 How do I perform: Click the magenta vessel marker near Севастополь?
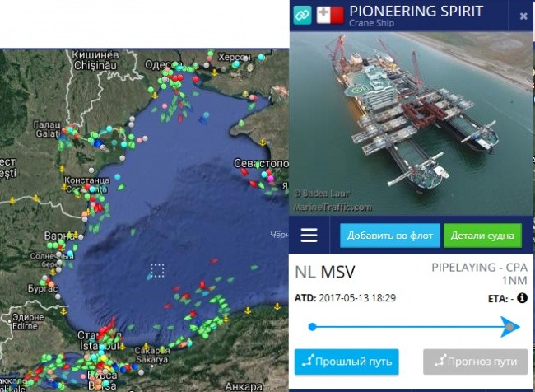tap(271, 179)
